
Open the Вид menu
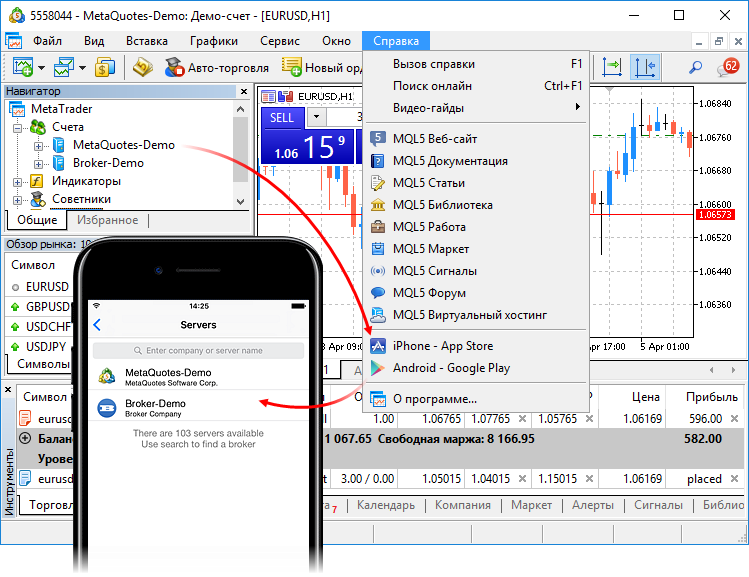[94, 41]
